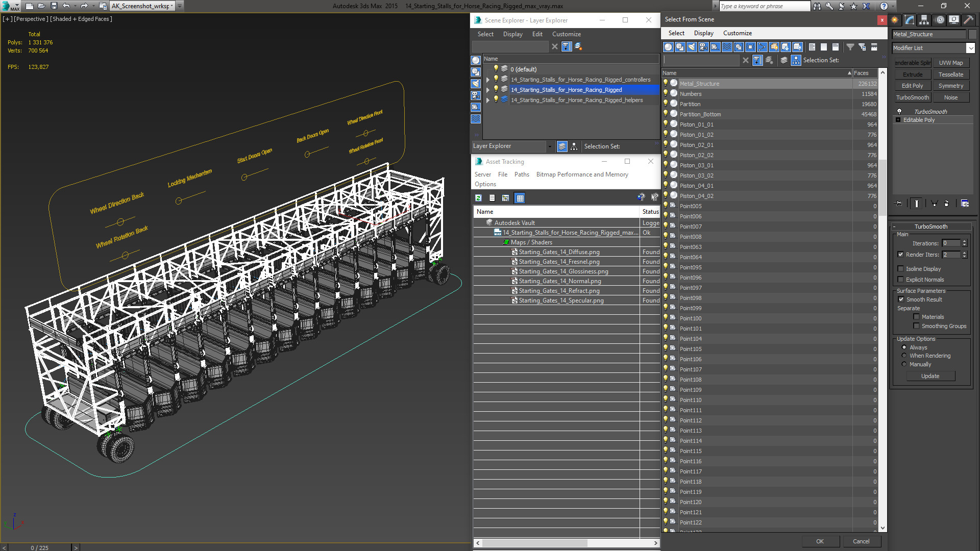980x551 pixels.
Task: Expand Editable Poly in modifier stack
Action: pos(898,120)
